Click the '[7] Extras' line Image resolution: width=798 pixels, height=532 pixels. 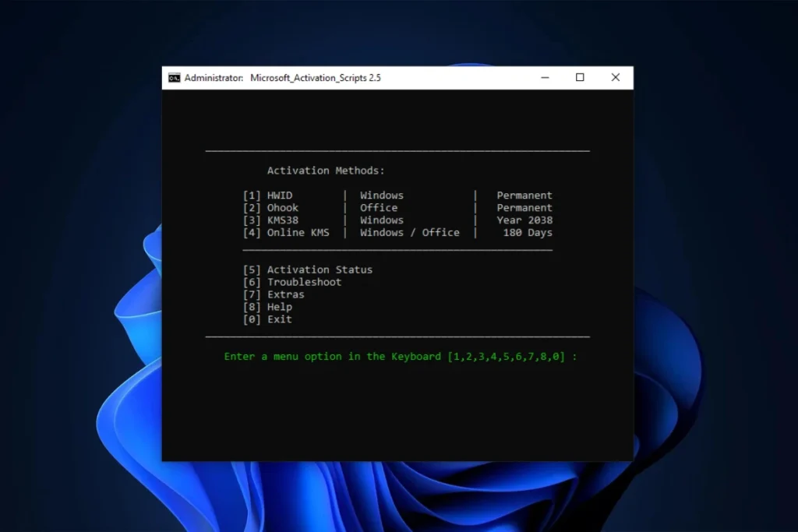274,294
